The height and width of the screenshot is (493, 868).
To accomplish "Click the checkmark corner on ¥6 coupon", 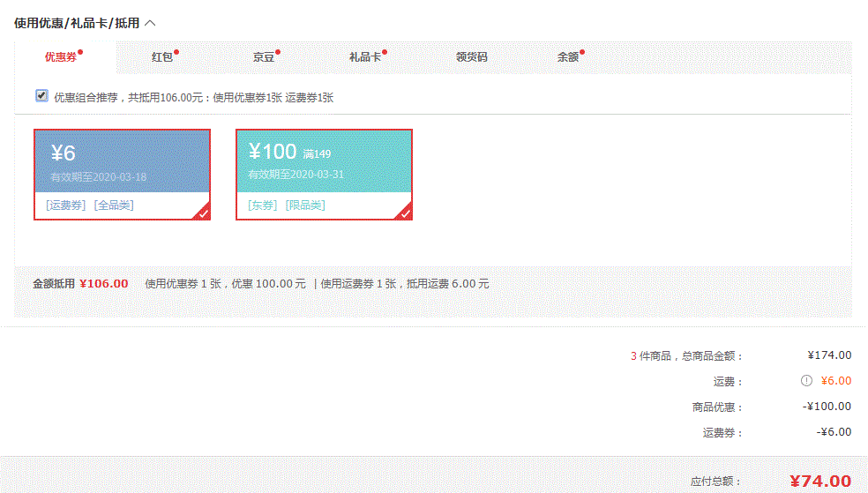I will 203,213.
